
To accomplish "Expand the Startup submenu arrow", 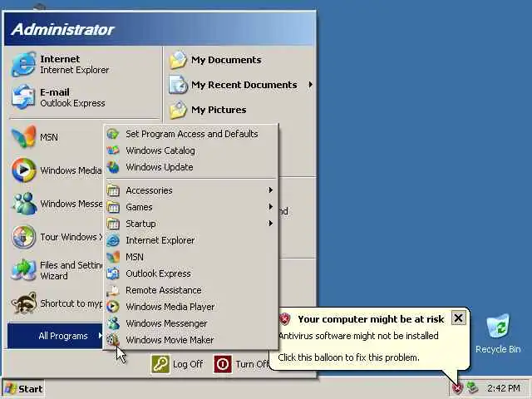I will click(270, 224).
